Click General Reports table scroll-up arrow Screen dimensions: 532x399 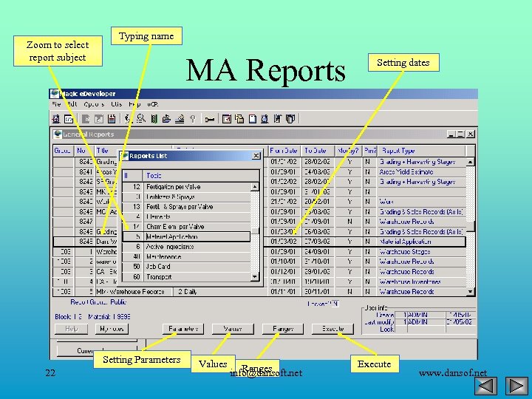pos(470,162)
